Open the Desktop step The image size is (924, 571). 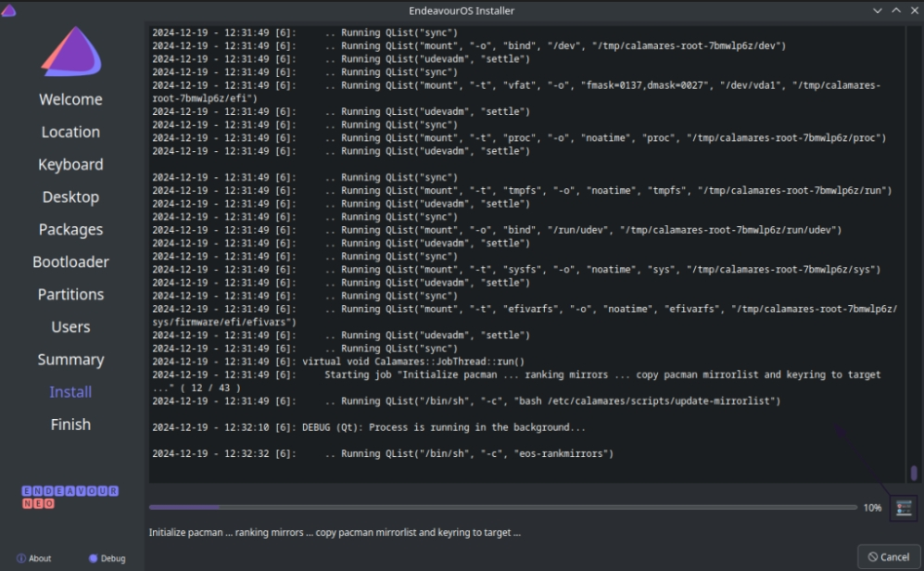tap(70, 197)
